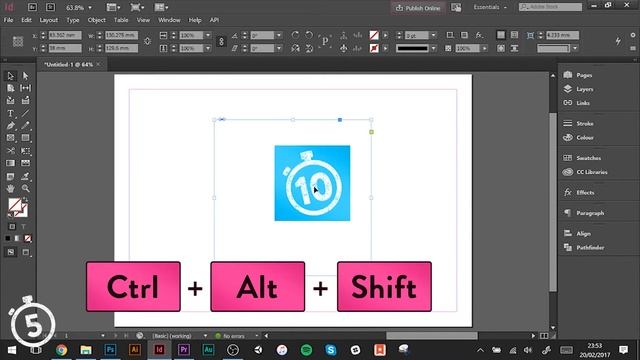Image resolution: width=640 pixels, height=360 pixels.
Task: Open the page number dropdown
Action: click(x=103, y=336)
